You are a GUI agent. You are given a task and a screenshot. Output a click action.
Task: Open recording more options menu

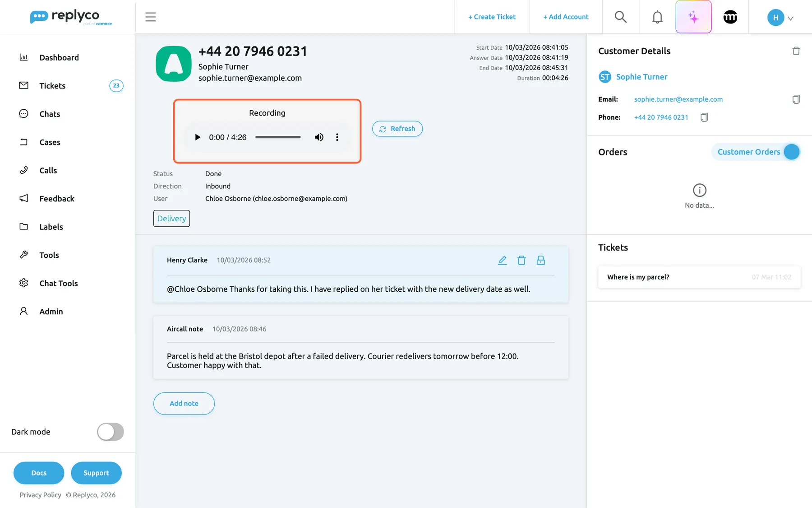point(337,137)
